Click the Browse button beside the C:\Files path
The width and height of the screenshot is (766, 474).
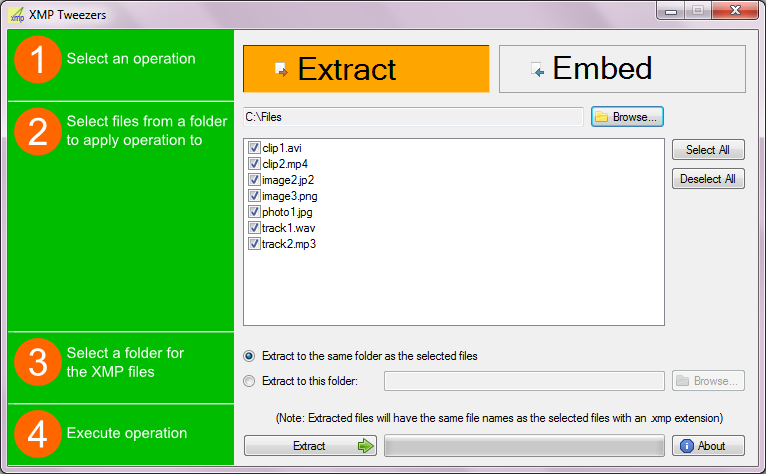(x=627, y=117)
